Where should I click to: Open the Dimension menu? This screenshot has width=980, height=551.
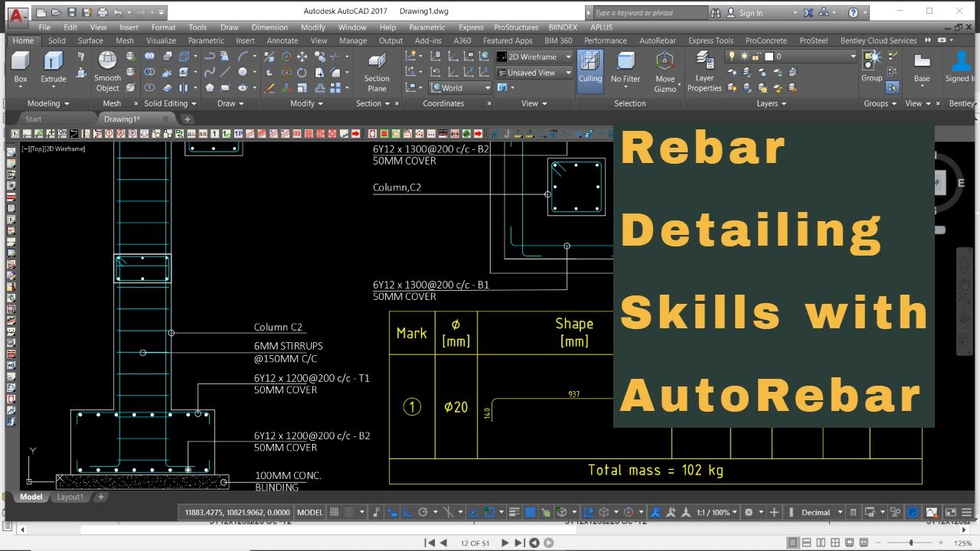click(269, 28)
